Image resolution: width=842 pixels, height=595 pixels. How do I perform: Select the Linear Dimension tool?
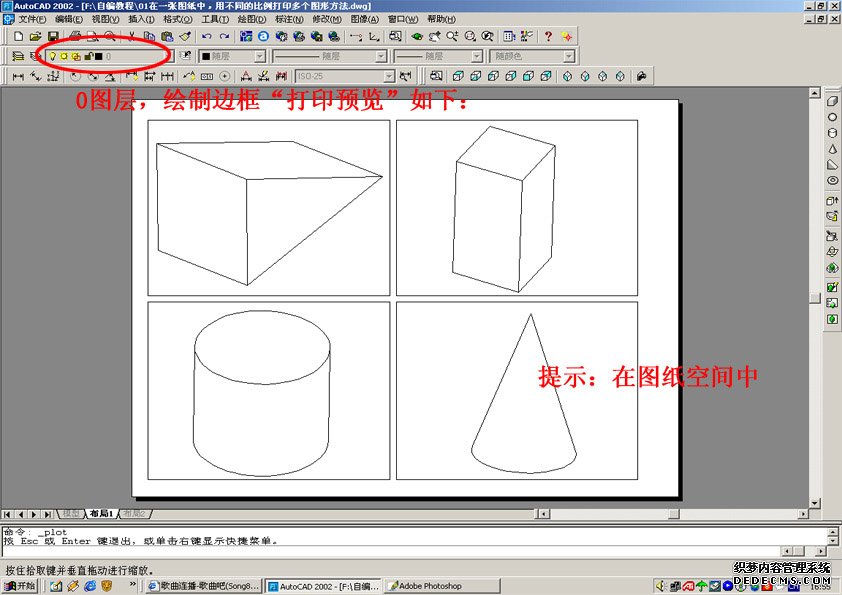18,76
